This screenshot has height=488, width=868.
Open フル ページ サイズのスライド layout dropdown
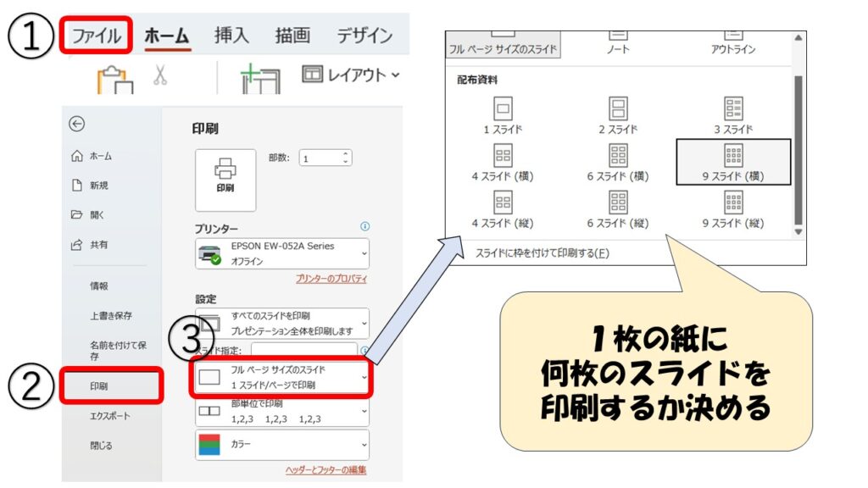[x=281, y=377]
